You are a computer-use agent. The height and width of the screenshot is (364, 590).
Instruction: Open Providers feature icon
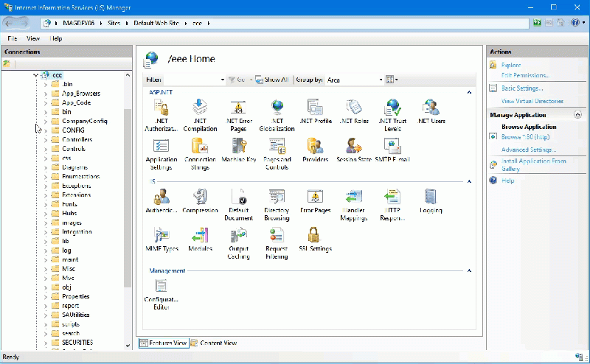tap(316, 150)
